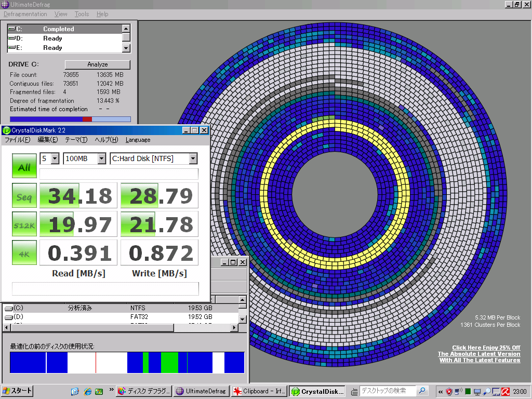The image size is (532, 399).
Task: Start the Seq sequential benchmark test
Action: (24, 196)
